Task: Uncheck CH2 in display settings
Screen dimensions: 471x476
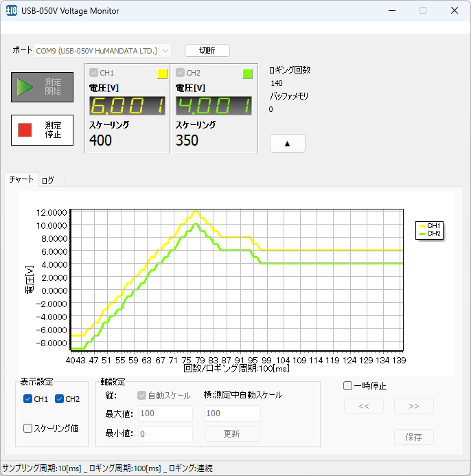Action: [x=59, y=399]
